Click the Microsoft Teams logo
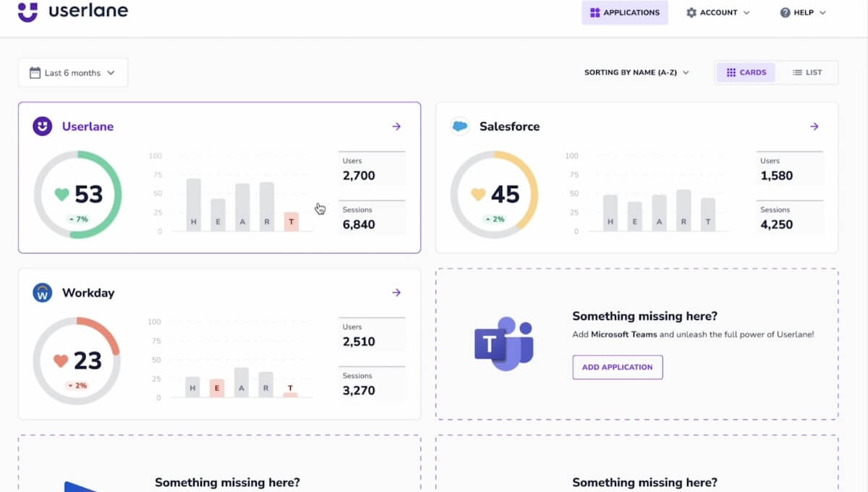868x492 pixels. [x=504, y=344]
